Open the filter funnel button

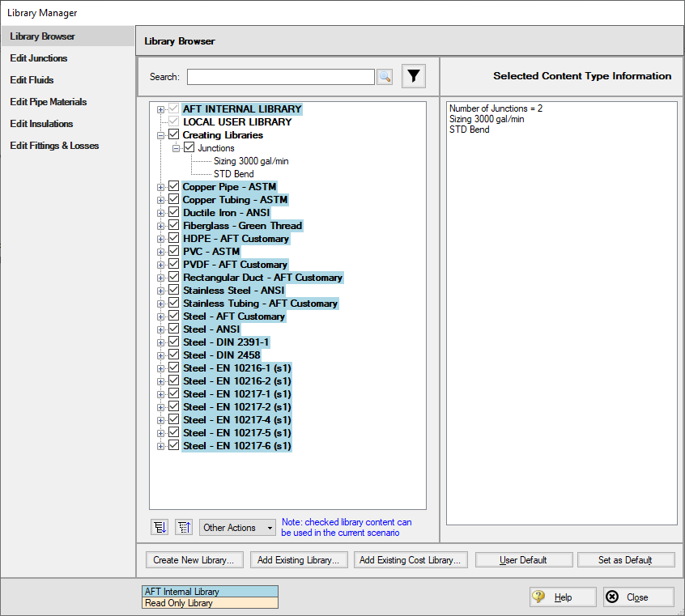(x=414, y=76)
